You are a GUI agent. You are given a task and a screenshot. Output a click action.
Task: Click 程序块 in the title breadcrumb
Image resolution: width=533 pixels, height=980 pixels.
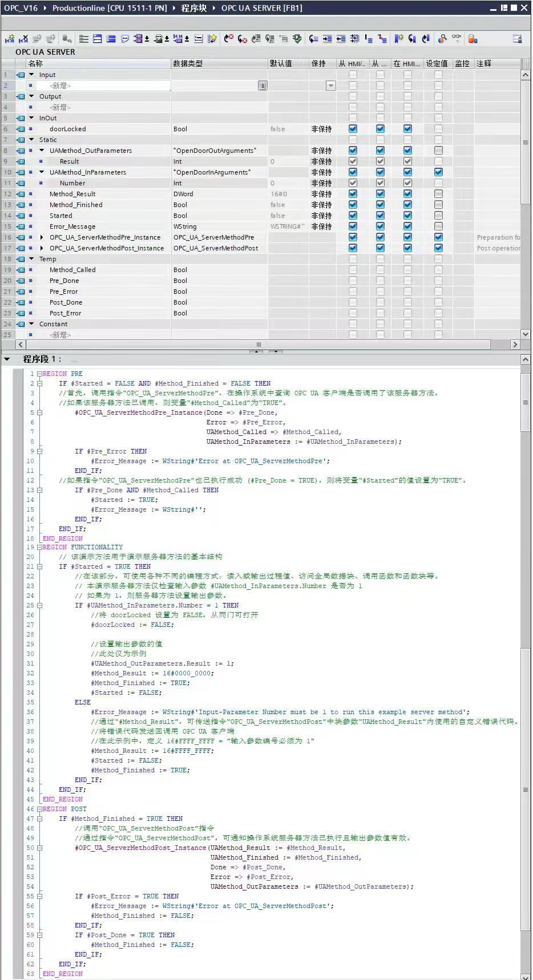193,8
